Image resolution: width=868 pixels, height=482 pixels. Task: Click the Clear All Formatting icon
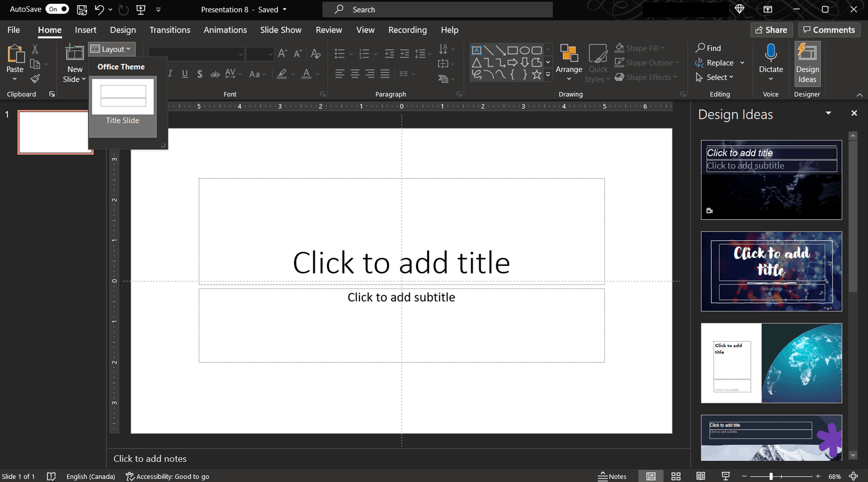pyautogui.click(x=315, y=54)
